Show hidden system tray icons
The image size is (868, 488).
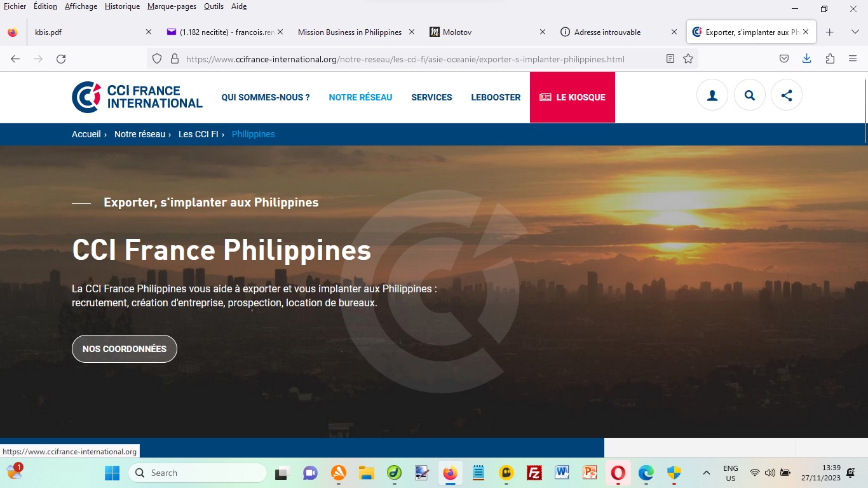706,473
